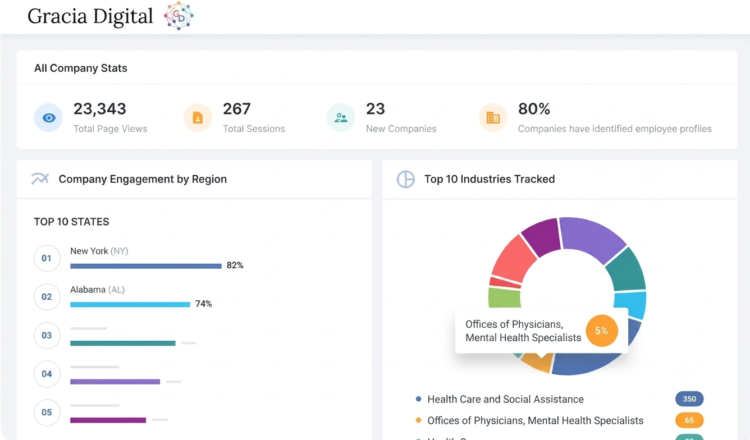Click the eye icon for Total Page Views
Image resolution: width=750 pixels, height=440 pixels.
[48, 118]
